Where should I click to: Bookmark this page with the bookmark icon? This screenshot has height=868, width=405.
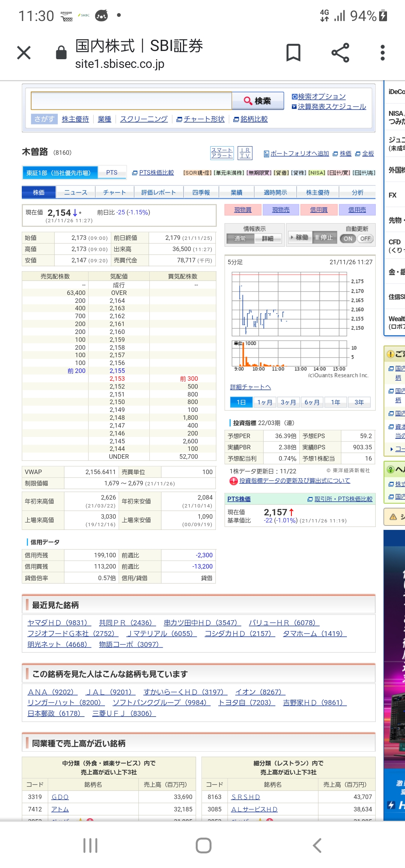point(293,52)
